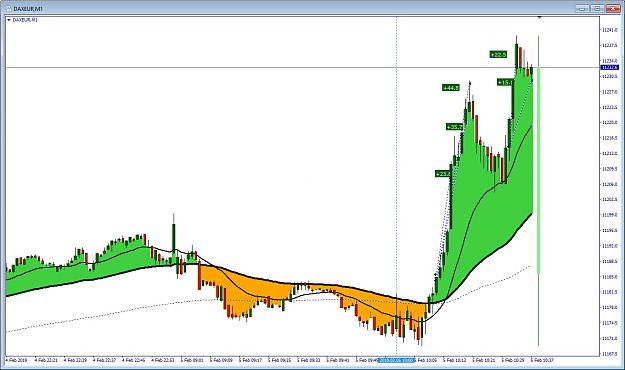Click the 11199.0 price scale value
Image resolution: width=625 pixels, height=370 pixels.
(610, 215)
